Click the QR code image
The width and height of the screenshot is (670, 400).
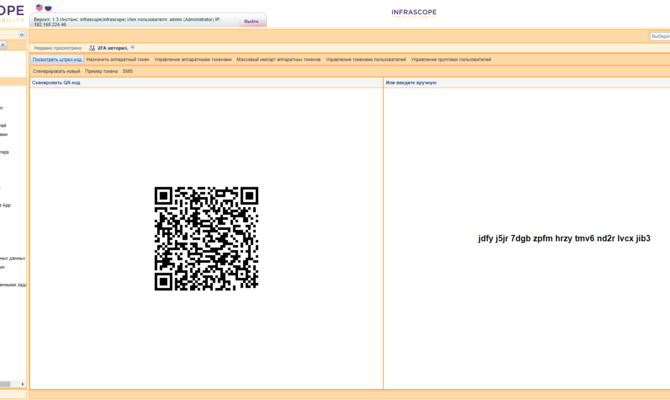coord(206,238)
